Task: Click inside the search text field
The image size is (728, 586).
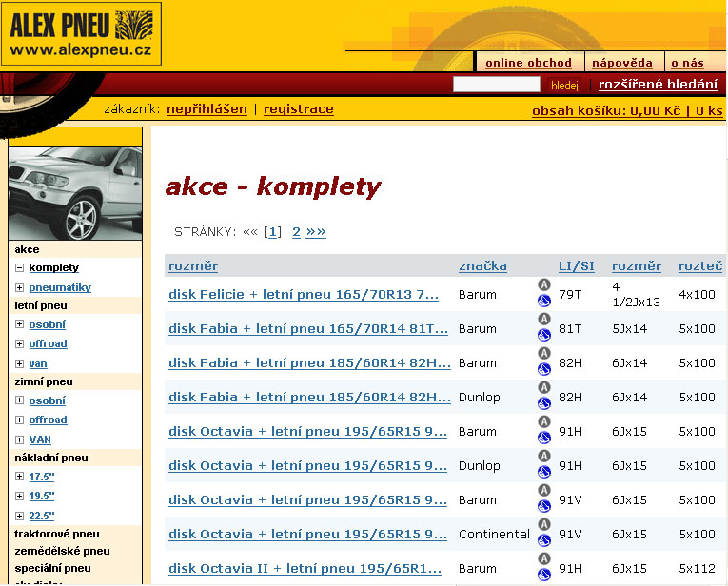Action: click(x=497, y=85)
